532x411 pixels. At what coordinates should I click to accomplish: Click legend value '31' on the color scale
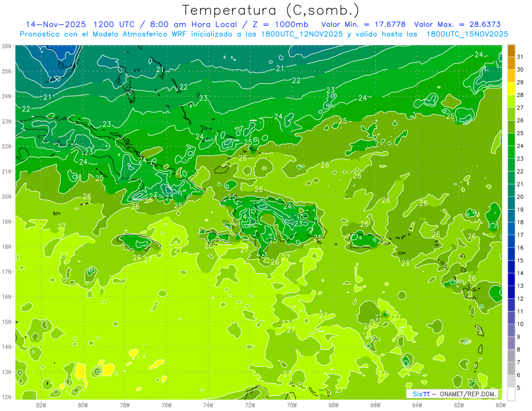click(x=520, y=56)
